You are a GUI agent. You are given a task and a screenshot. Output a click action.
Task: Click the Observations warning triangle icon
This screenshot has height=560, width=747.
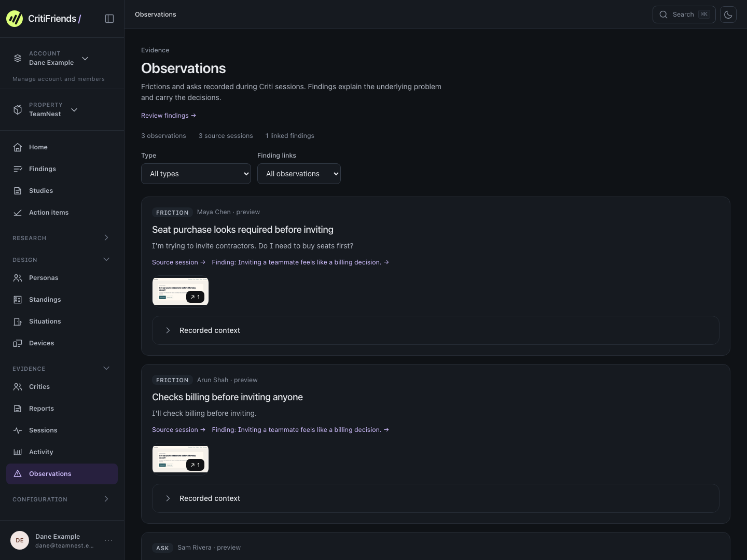(18, 474)
